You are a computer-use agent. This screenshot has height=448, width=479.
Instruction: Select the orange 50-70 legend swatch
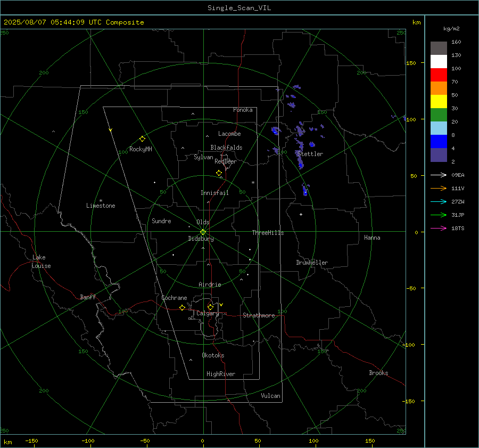[439, 88]
